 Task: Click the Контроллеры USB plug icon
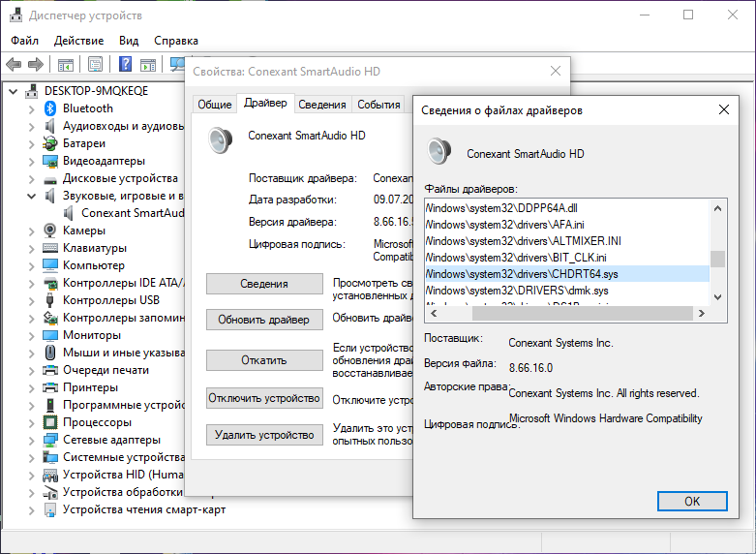click(x=50, y=300)
